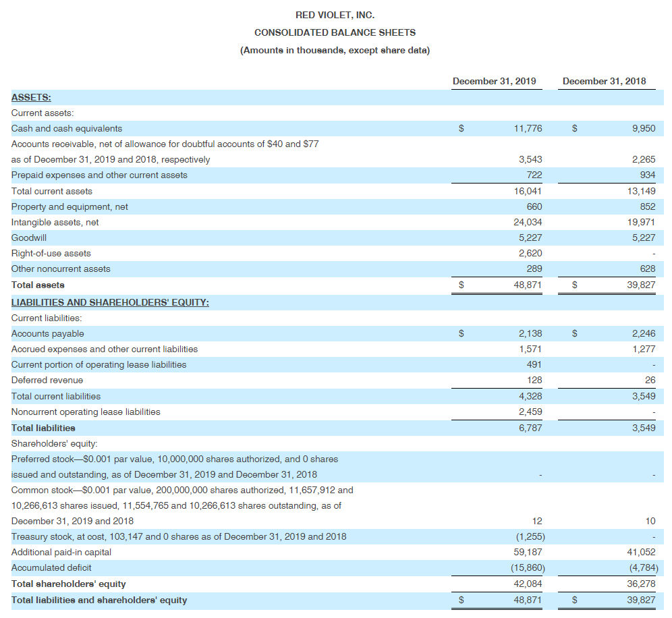Click other noncurrent assets value 628
The image size is (672, 618).
(x=647, y=269)
